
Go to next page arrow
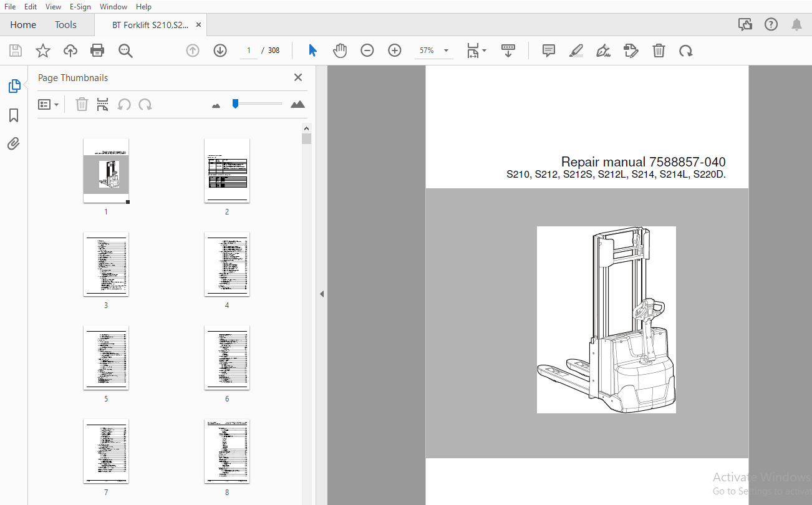[220, 50]
